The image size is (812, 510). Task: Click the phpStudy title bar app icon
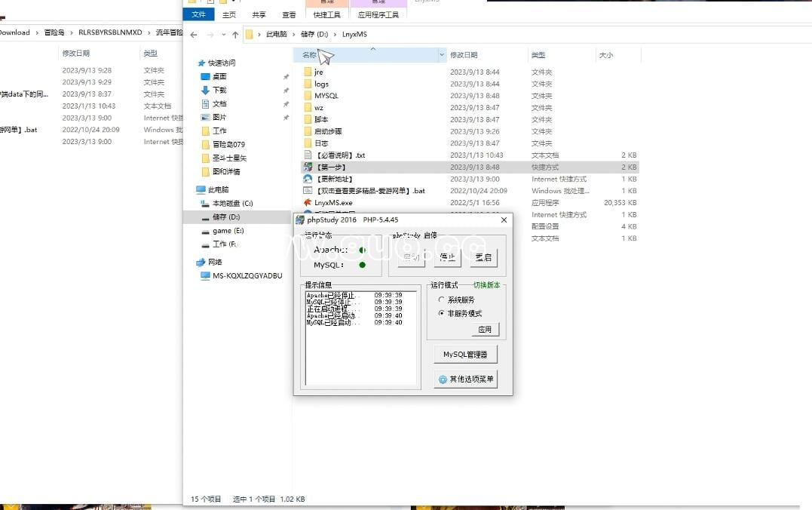coord(300,220)
